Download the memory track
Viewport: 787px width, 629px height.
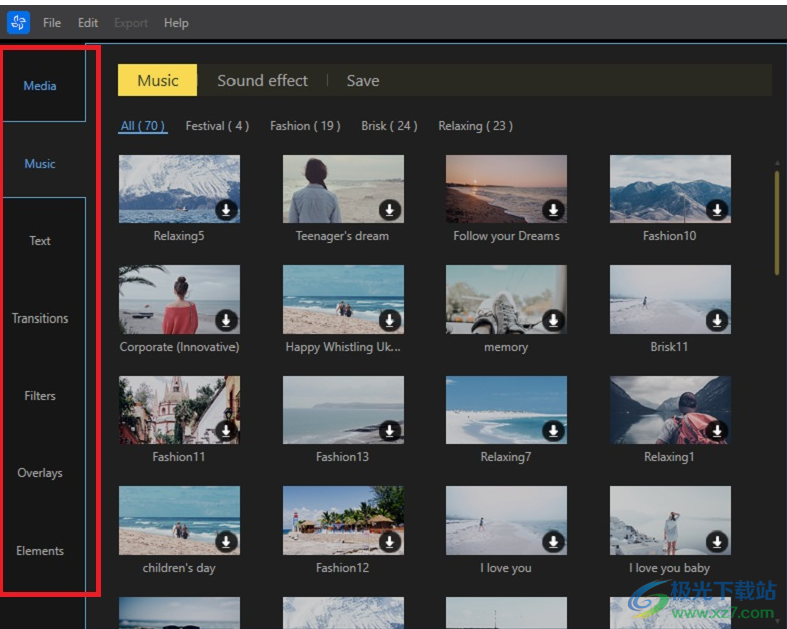(x=553, y=320)
